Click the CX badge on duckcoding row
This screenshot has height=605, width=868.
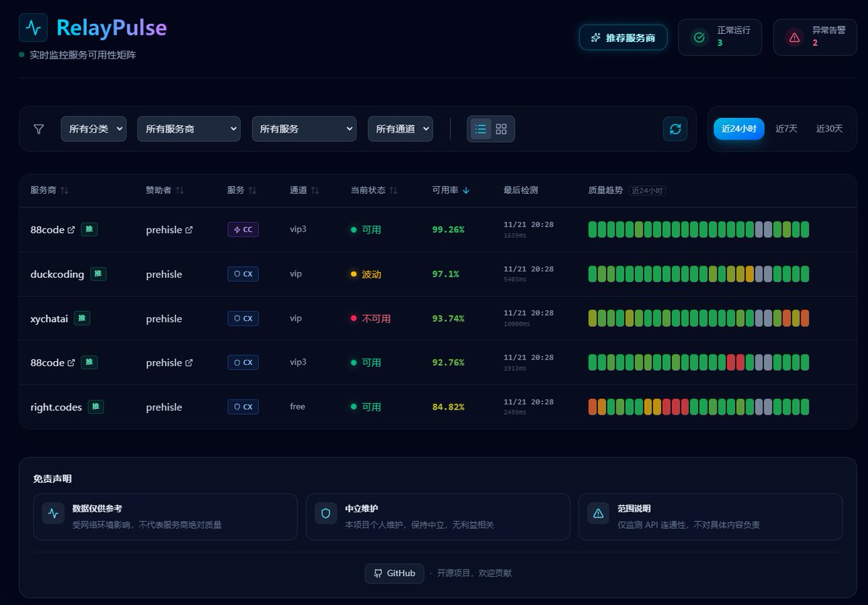coord(242,274)
